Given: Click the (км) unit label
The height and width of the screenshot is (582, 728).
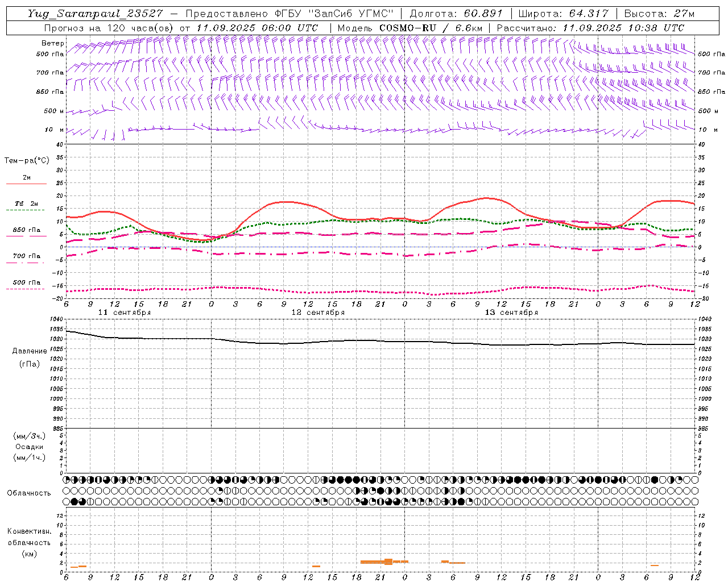Looking at the screenshot, I should (29, 554).
